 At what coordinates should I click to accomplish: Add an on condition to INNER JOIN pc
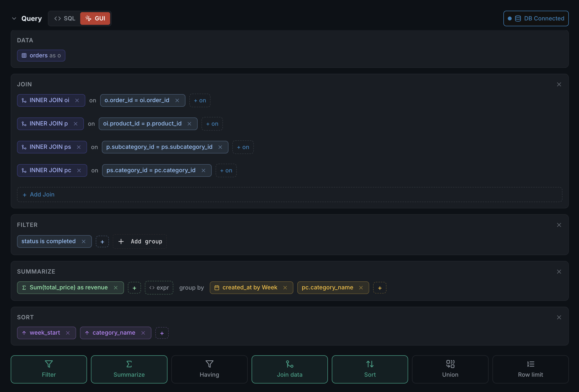[x=226, y=170]
